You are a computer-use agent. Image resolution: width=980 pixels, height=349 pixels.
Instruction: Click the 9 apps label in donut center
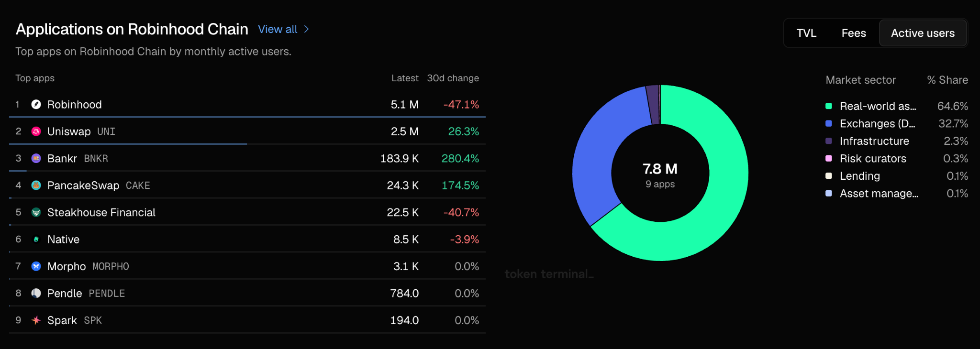coord(660,184)
